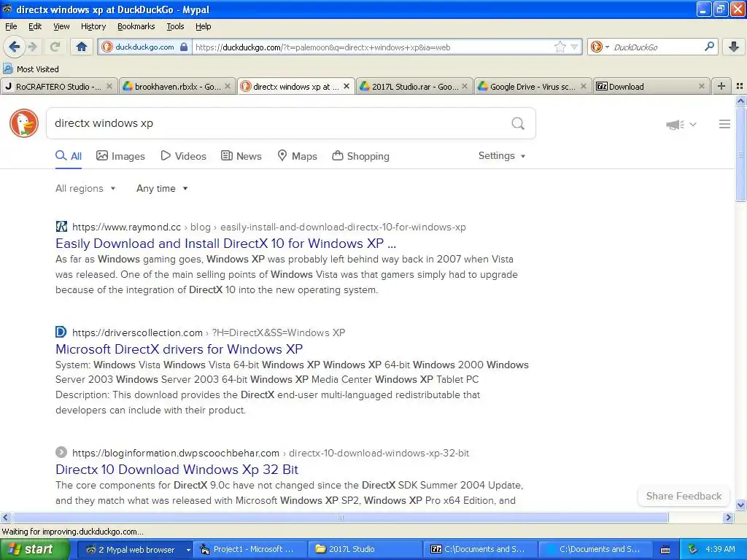
Task: Submit search with the page magnifier icon
Action: click(x=518, y=124)
